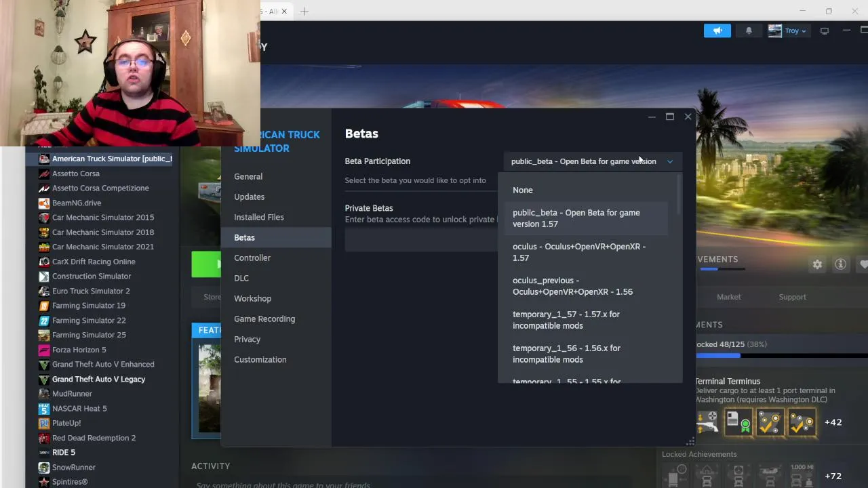Screen dimensions: 868x488
Task: Open the General properties section
Action: click(276, 176)
